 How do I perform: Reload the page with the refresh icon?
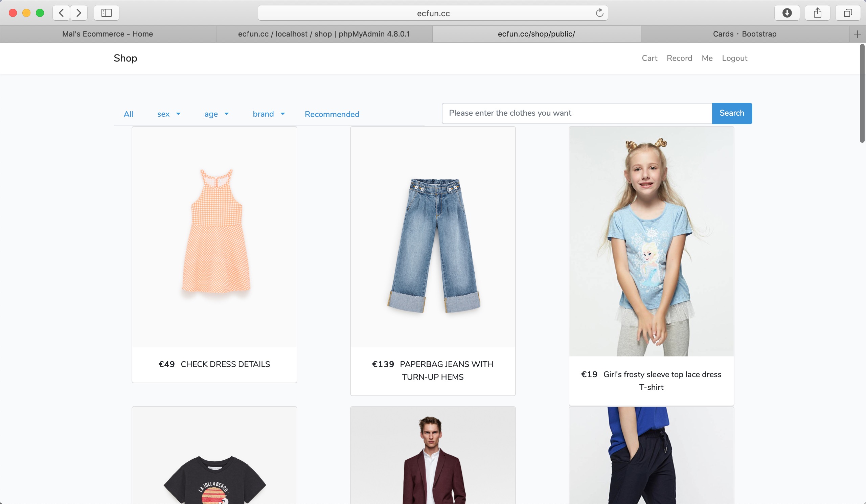click(x=599, y=13)
